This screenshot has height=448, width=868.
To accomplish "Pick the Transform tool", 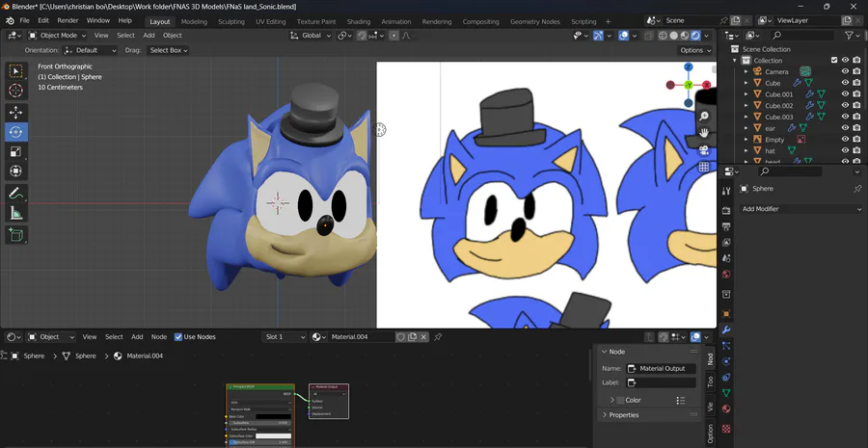I will [16, 171].
